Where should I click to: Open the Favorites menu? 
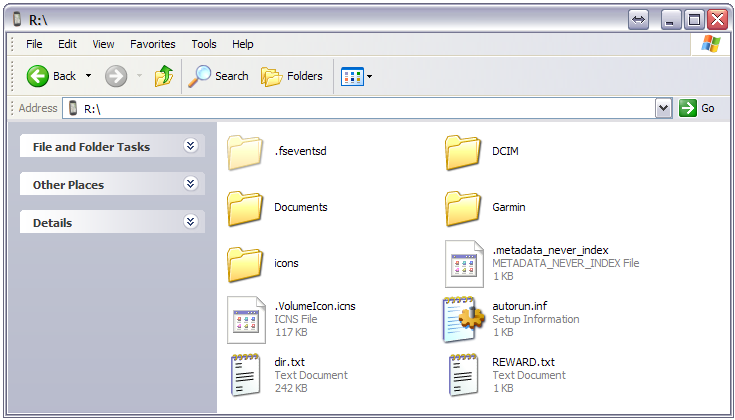153,44
